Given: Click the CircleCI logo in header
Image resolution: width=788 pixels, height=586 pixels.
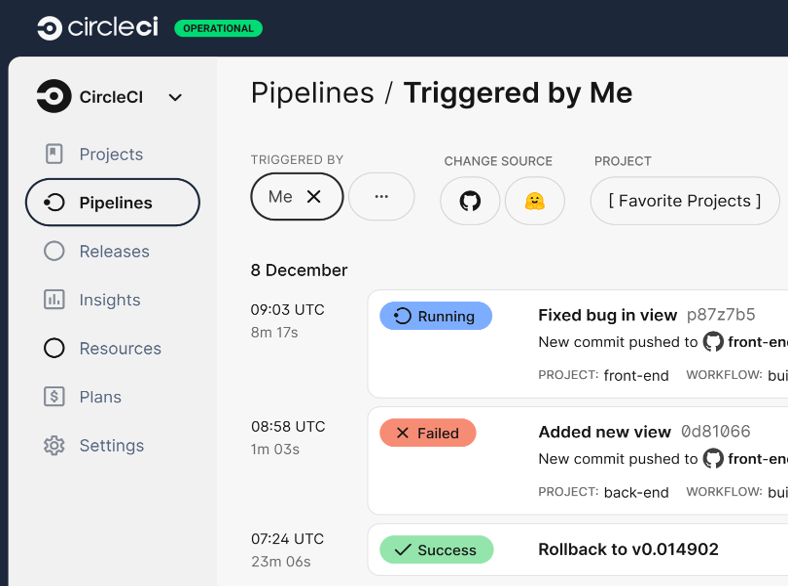Looking at the screenshot, I should coord(97,28).
